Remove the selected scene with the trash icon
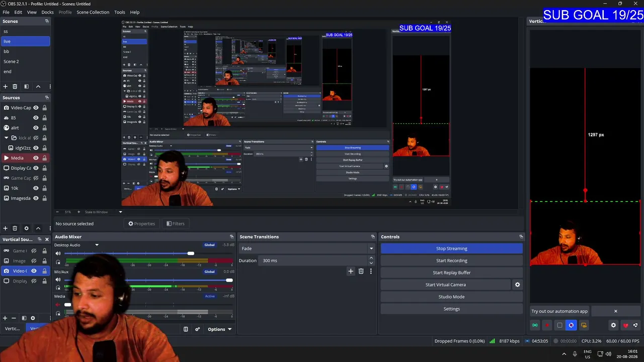 [x=15, y=86]
